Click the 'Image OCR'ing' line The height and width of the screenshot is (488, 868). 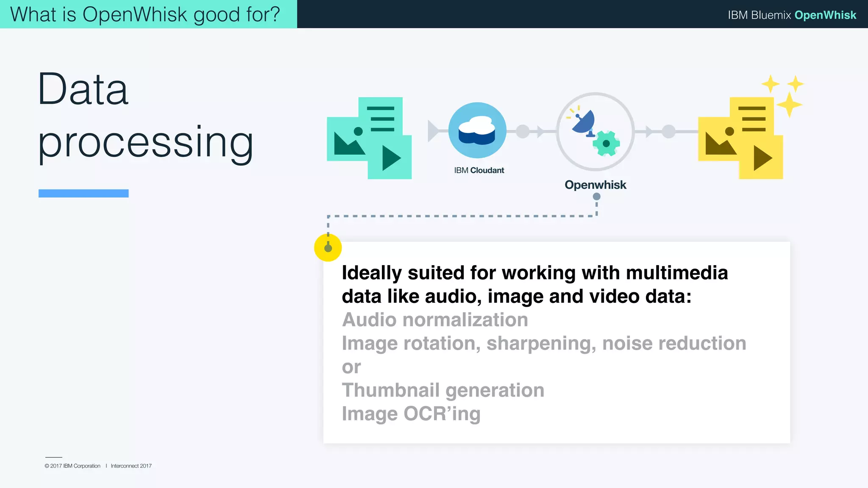coord(411,414)
